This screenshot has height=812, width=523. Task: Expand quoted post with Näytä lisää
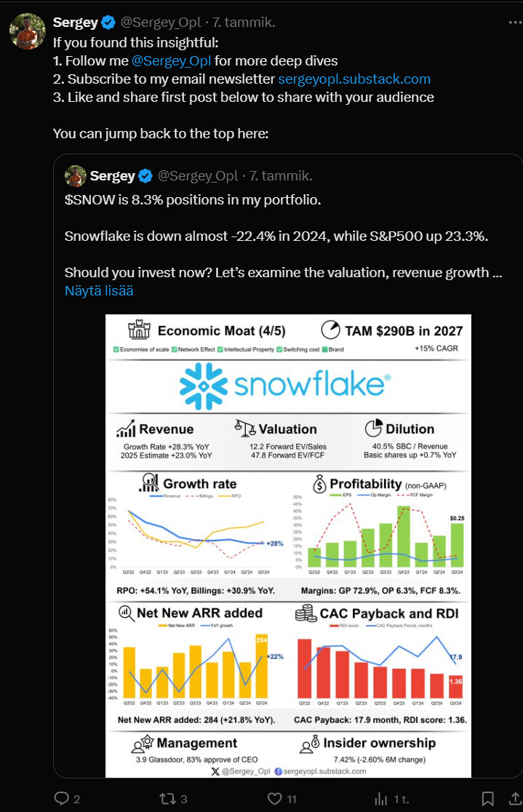click(99, 291)
